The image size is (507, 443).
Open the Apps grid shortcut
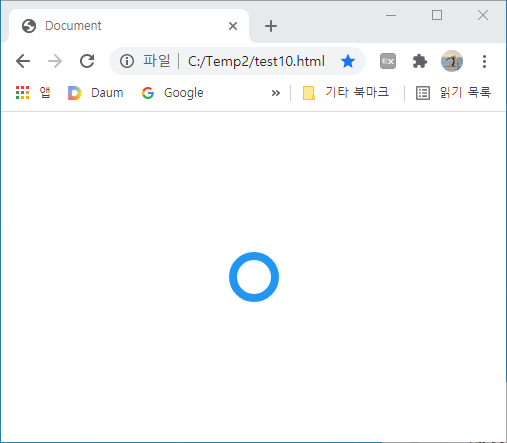[33, 92]
